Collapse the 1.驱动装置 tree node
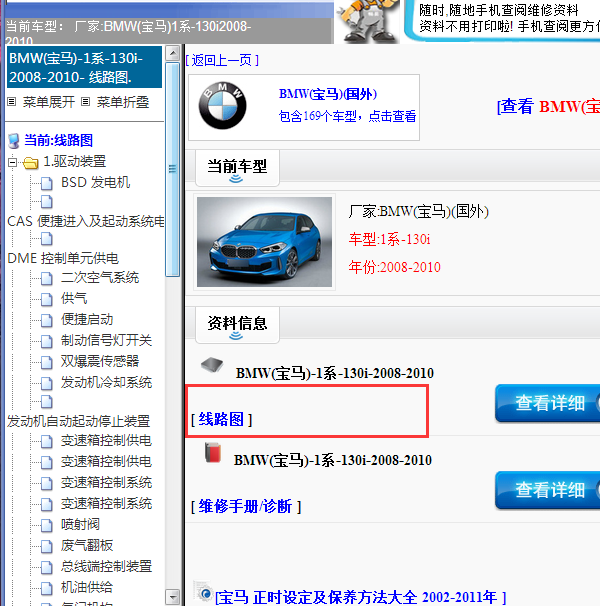The width and height of the screenshot is (600, 606). tap(12, 162)
